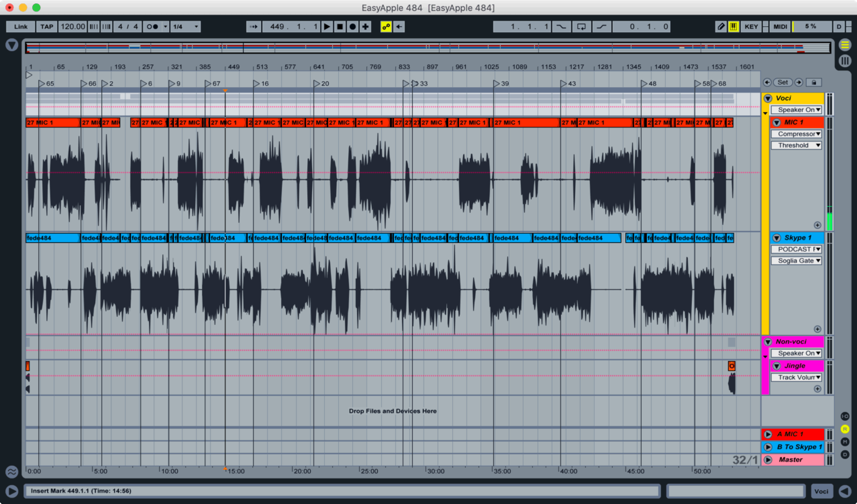Viewport: 857px width, 504px height.
Task: Toggle the Loop switch icon
Action: pos(581,27)
